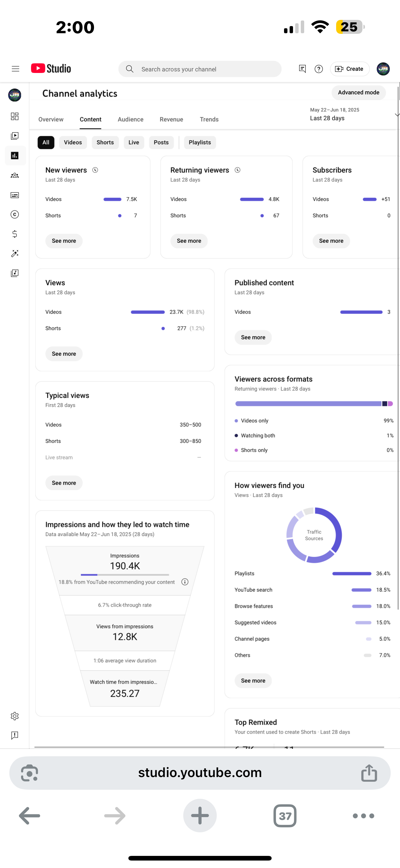Image resolution: width=400 pixels, height=868 pixels.
Task: Select the Posts filter chip
Action: click(x=161, y=142)
